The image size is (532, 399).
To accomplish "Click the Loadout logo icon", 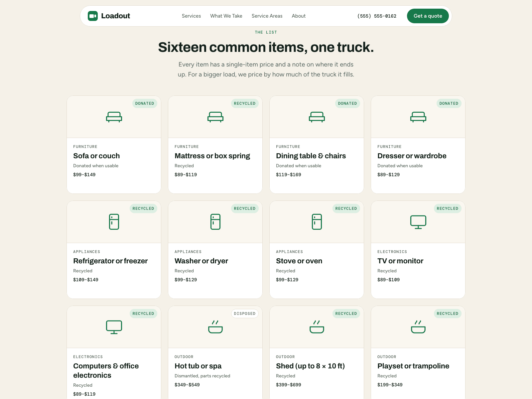I will [93, 16].
